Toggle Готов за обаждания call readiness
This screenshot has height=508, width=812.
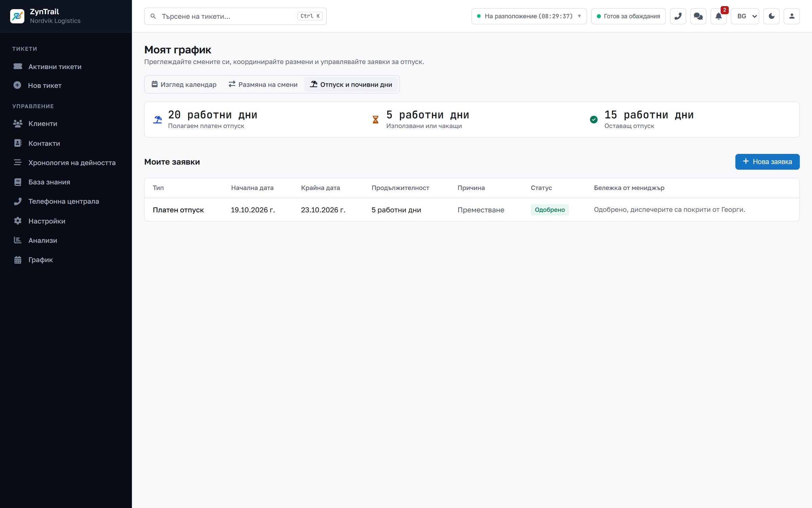click(x=628, y=16)
